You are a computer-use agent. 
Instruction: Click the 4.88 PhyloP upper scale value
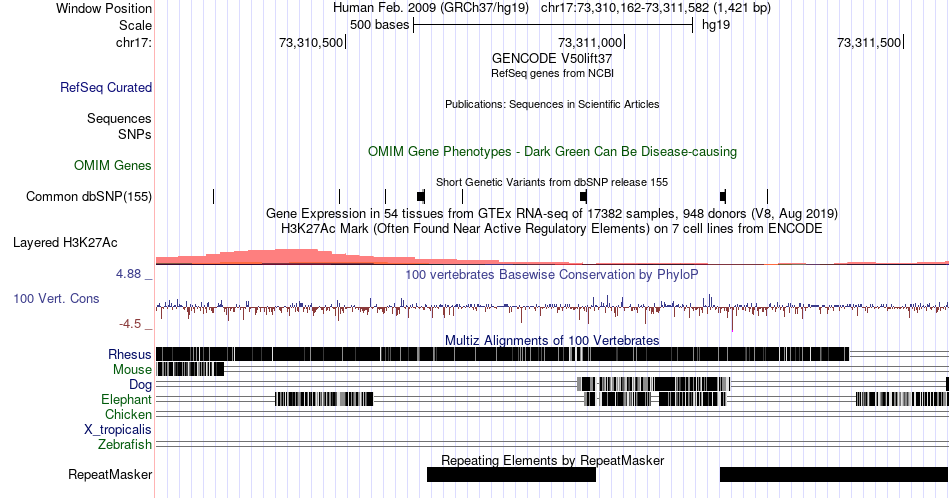(x=128, y=274)
